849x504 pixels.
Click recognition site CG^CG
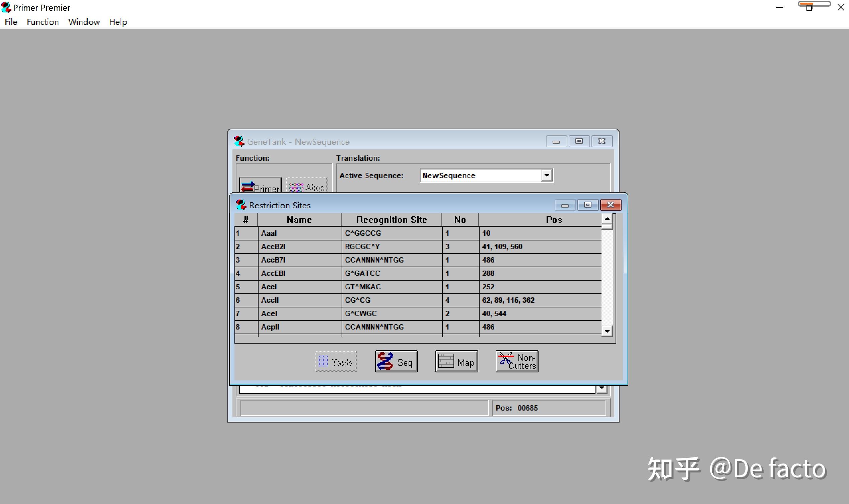(358, 300)
